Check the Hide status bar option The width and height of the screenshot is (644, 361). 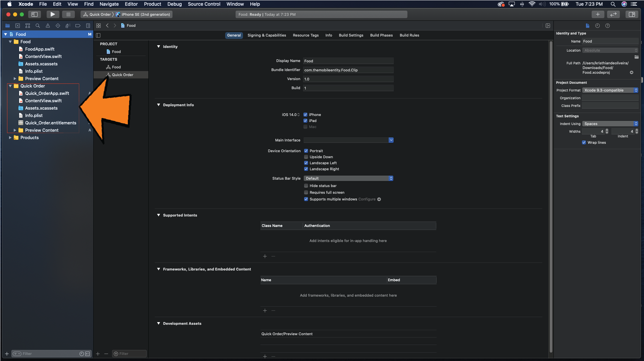pyautogui.click(x=306, y=186)
